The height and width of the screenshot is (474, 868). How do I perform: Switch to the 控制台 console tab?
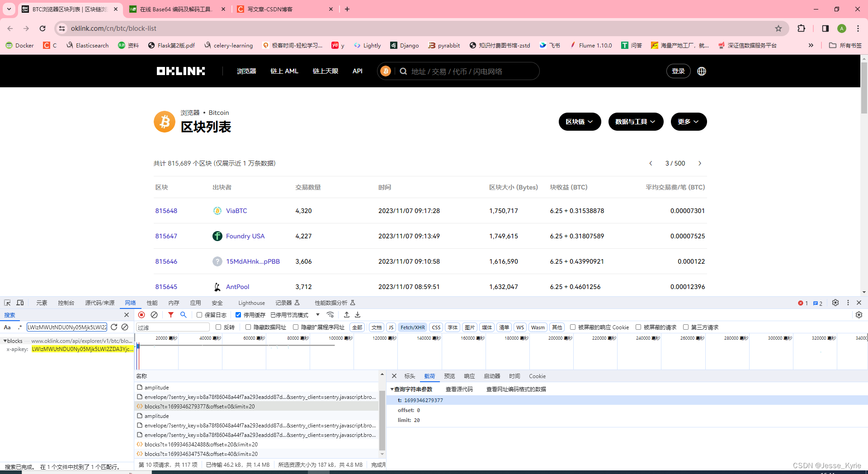click(66, 303)
